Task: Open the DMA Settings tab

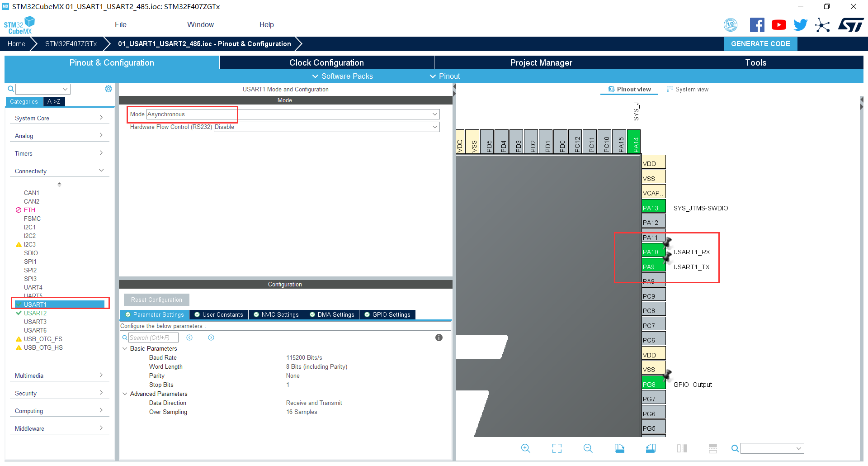Action: point(332,315)
